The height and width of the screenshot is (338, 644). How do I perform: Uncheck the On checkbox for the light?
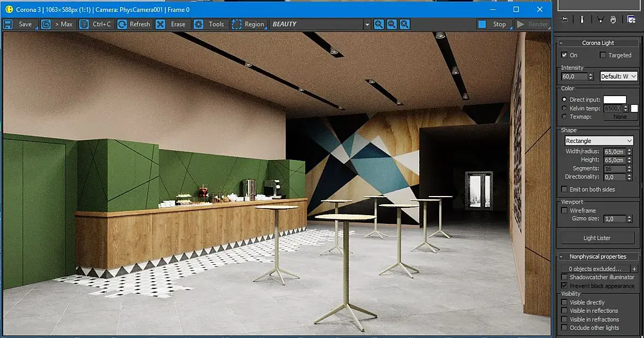[x=564, y=55]
